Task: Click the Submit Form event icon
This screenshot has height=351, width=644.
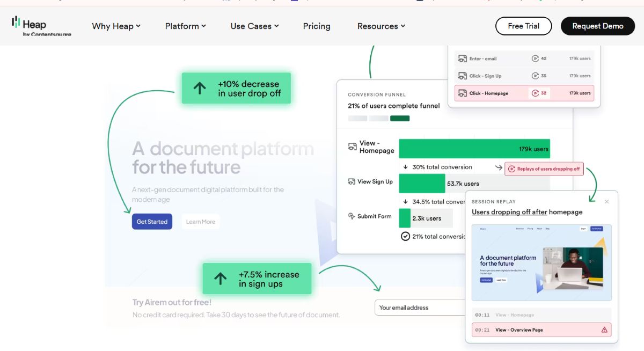Action: (352, 216)
